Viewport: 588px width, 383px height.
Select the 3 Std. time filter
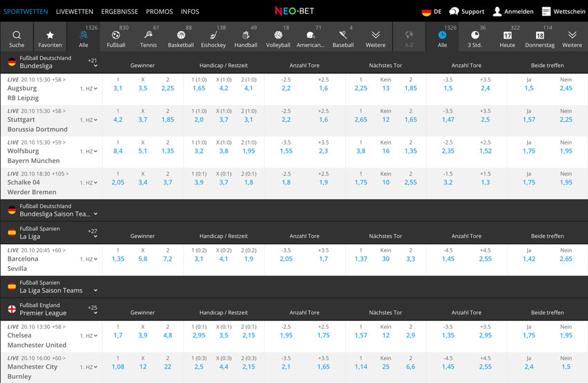[x=475, y=35]
